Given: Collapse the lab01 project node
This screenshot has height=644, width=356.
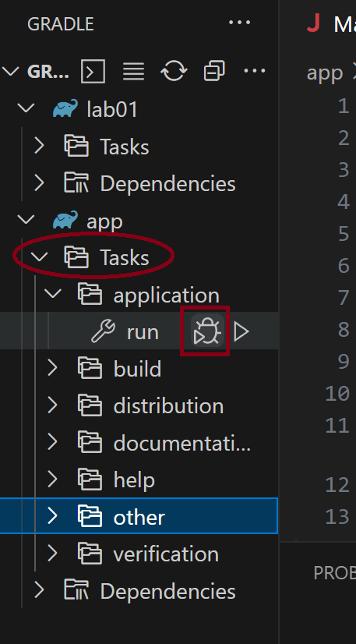Looking at the screenshot, I should coord(26,109).
